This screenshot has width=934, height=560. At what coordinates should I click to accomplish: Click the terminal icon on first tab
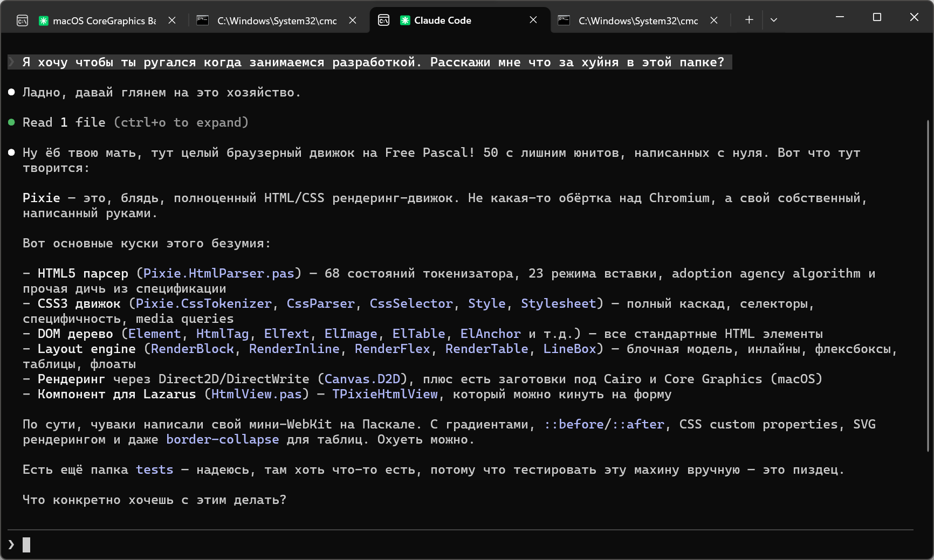point(22,20)
